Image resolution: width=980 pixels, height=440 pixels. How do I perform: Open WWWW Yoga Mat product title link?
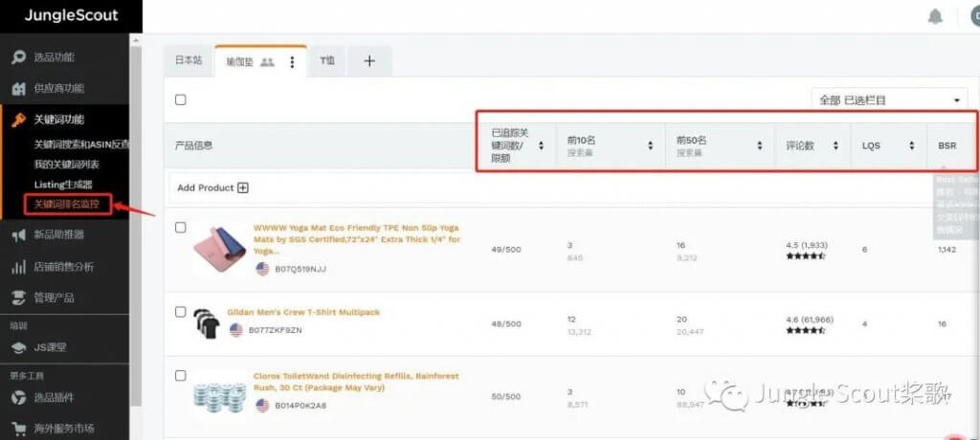[357, 239]
